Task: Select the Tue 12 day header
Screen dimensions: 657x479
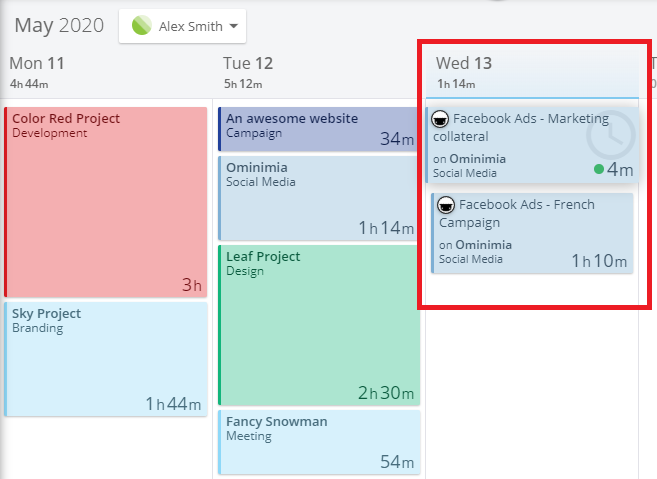Action: pyautogui.click(x=248, y=64)
